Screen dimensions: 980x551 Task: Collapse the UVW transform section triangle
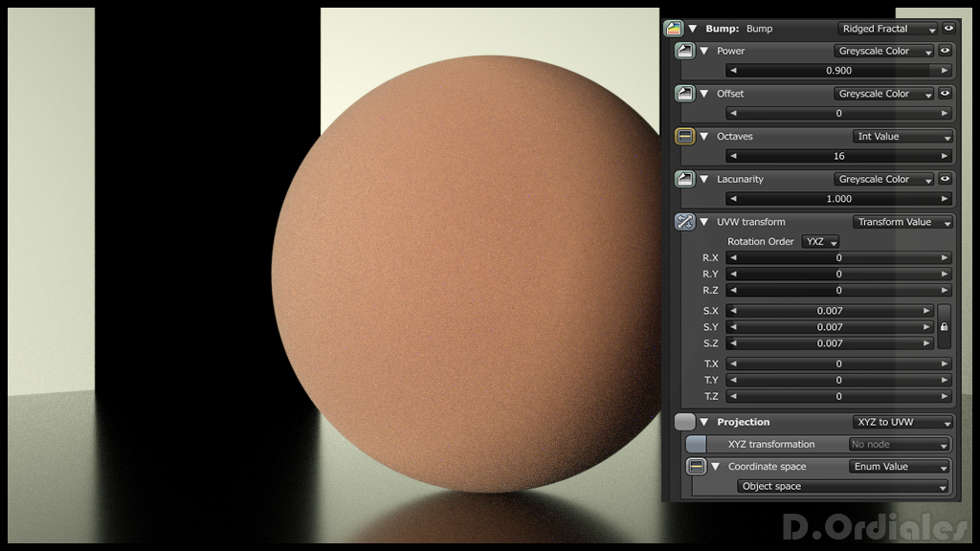704,222
